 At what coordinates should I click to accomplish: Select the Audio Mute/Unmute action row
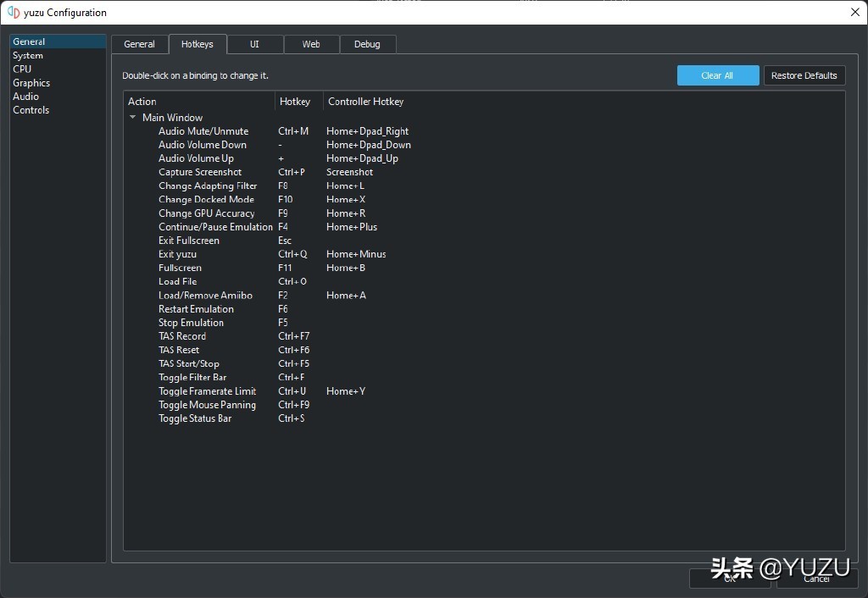pos(203,131)
